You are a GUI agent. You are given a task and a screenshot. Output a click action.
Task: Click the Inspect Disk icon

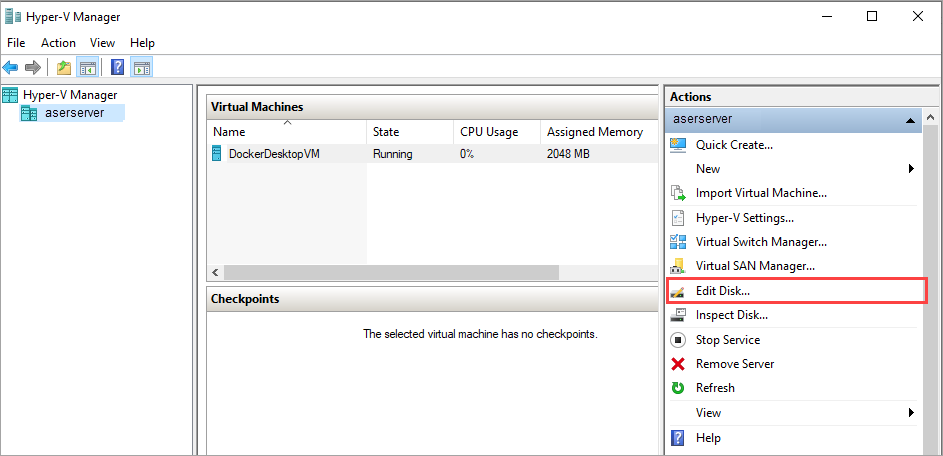pos(678,315)
